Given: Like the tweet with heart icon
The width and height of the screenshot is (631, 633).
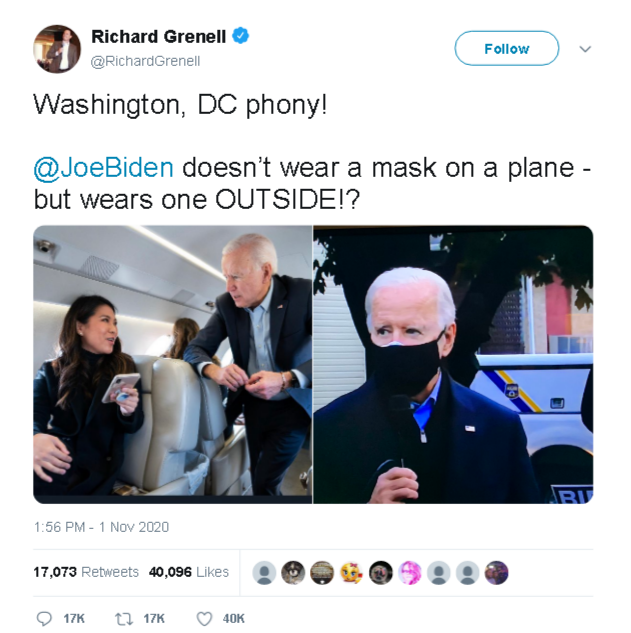Looking at the screenshot, I should (204, 618).
